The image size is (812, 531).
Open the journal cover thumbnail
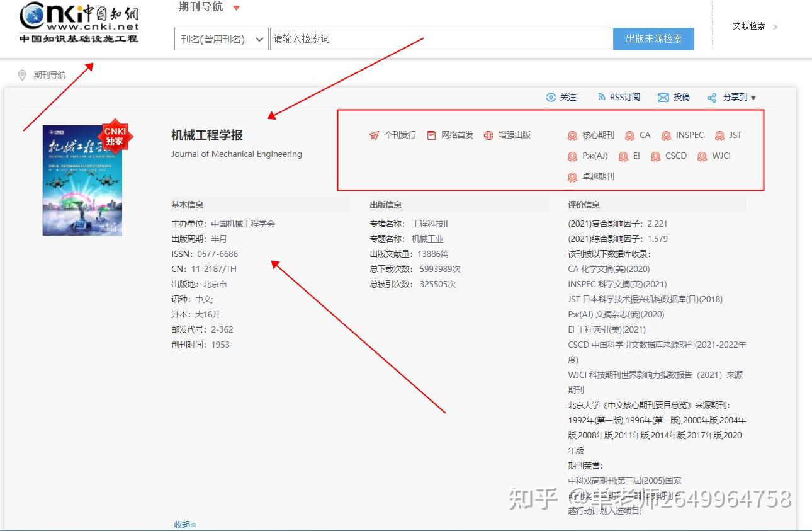click(82, 181)
